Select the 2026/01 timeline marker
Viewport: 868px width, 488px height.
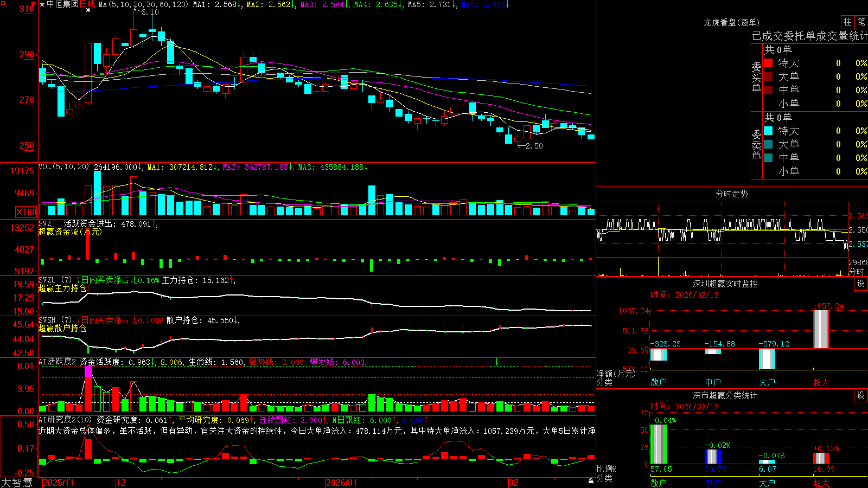click(x=341, y=483)
